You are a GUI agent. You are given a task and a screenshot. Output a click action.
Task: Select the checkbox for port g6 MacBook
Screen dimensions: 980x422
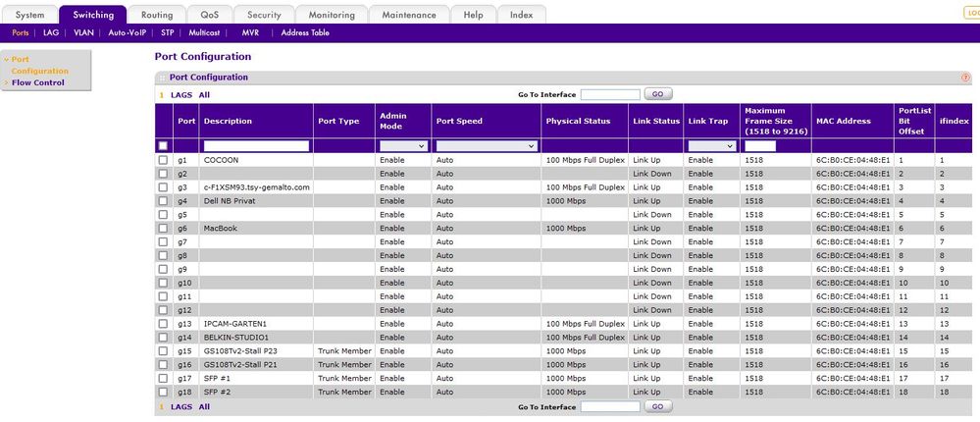click(163, 229)
